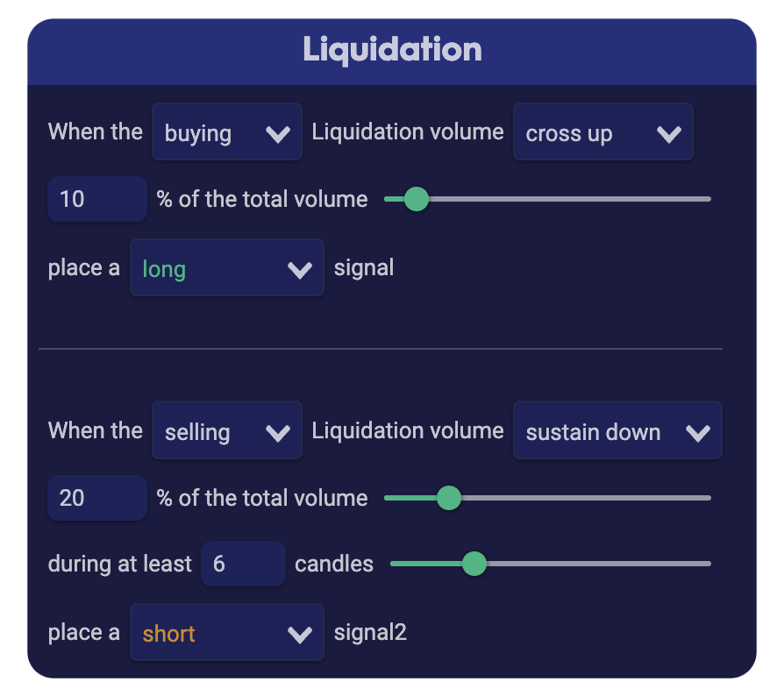The image size is (784, 696).
Task: Click the chevron icon on the "cross up" dropdown
Action: coord(670,132)
